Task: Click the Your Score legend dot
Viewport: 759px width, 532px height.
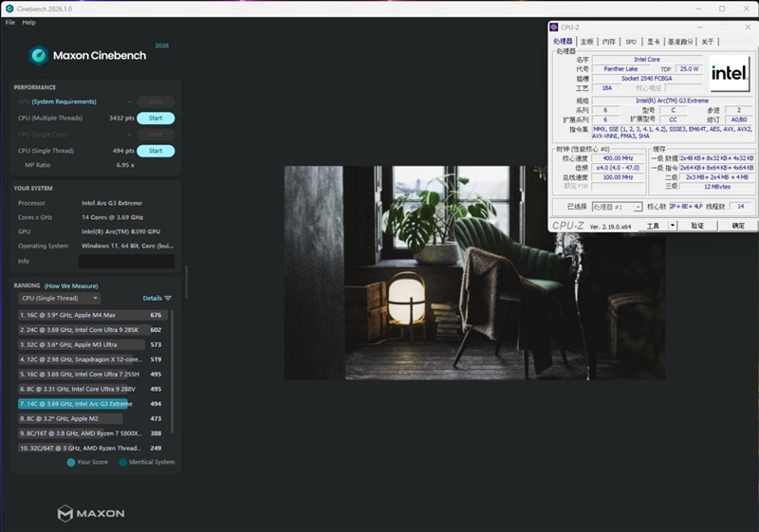Action: (70, 463)
